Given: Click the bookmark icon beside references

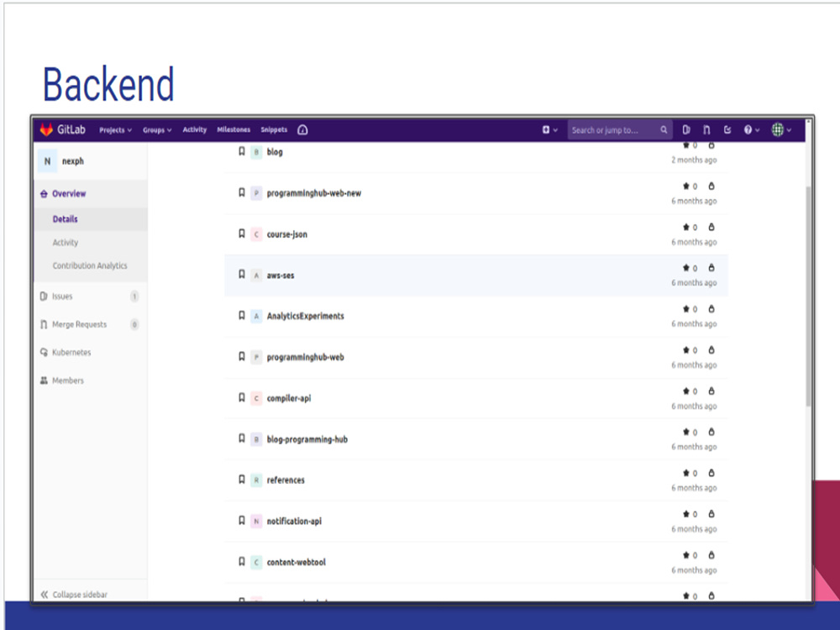Looking at the screenshot, I should (x=242, y=480).
